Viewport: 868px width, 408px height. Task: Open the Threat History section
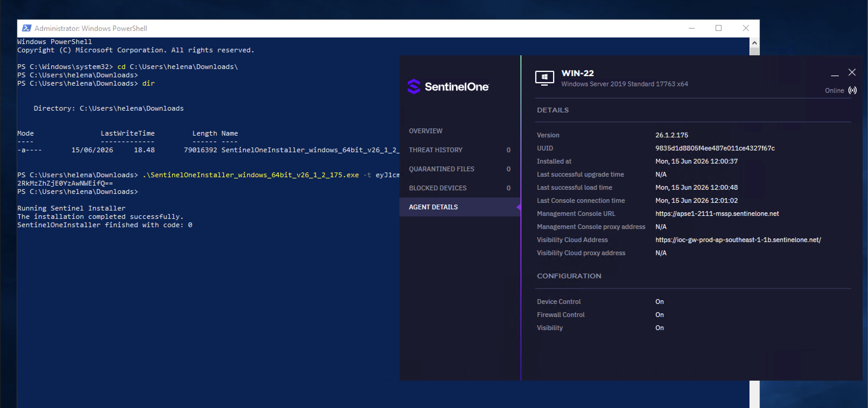point(460,150)
